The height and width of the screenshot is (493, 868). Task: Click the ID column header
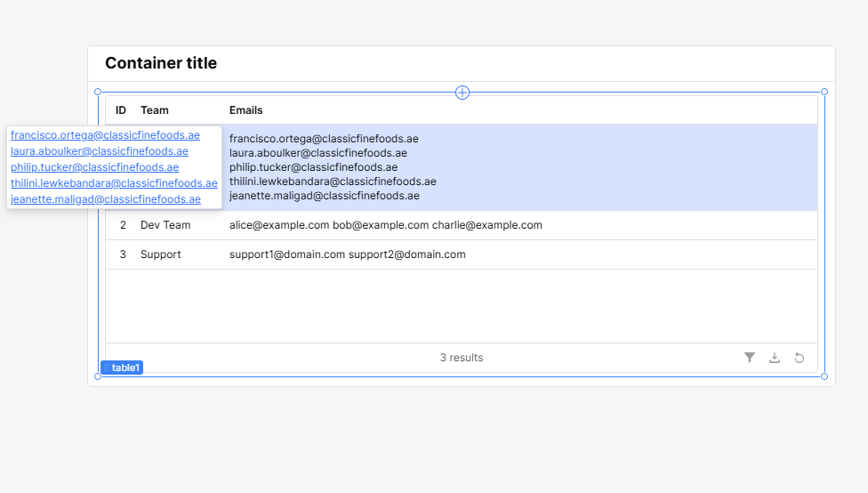tap(121, 110)
